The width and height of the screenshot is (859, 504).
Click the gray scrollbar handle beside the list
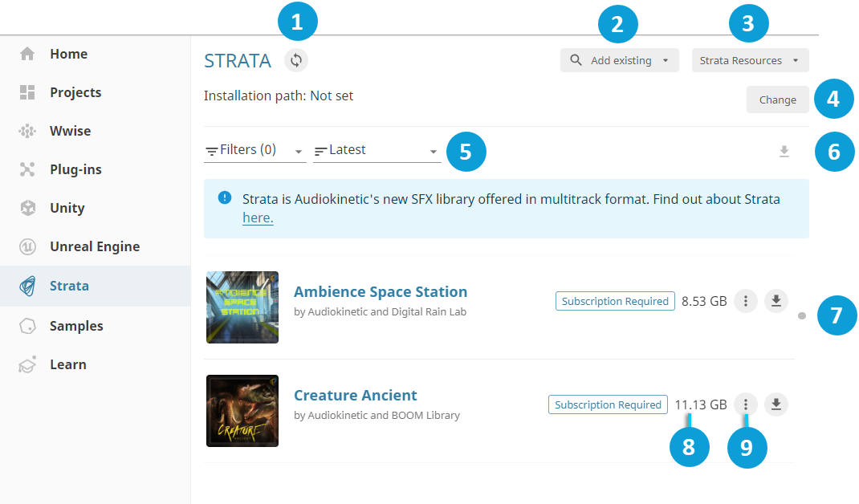click(x=802, y=315)
